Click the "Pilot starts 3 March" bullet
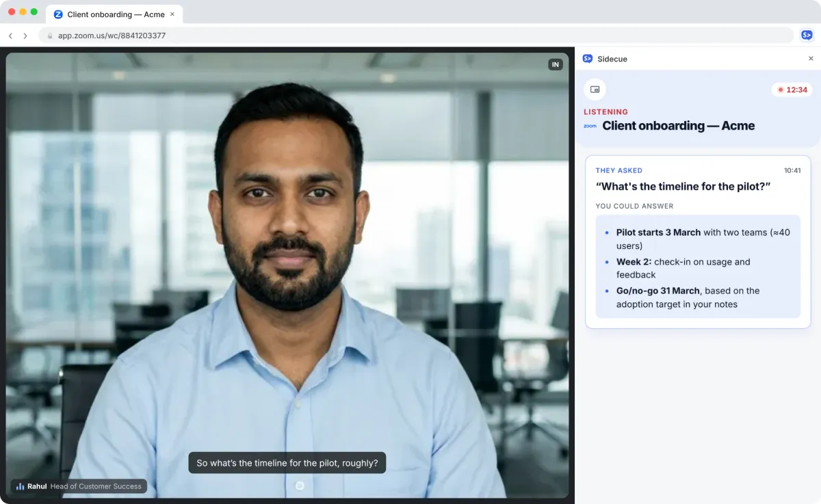 [703, 239]
